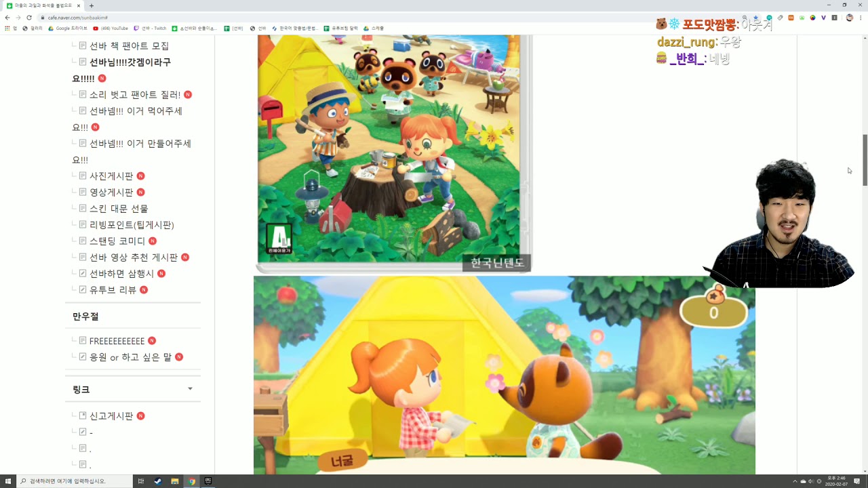Reload the Naver cafe page
This screenshot has width=868, height=488.
29,18
